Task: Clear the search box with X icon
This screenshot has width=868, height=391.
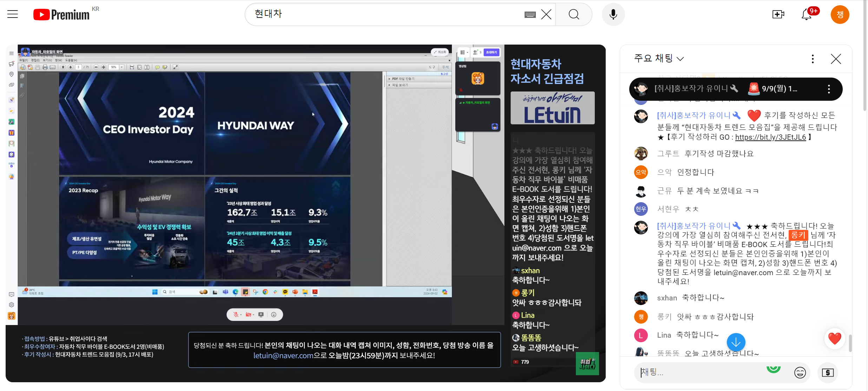Action: tap(546, 14)
